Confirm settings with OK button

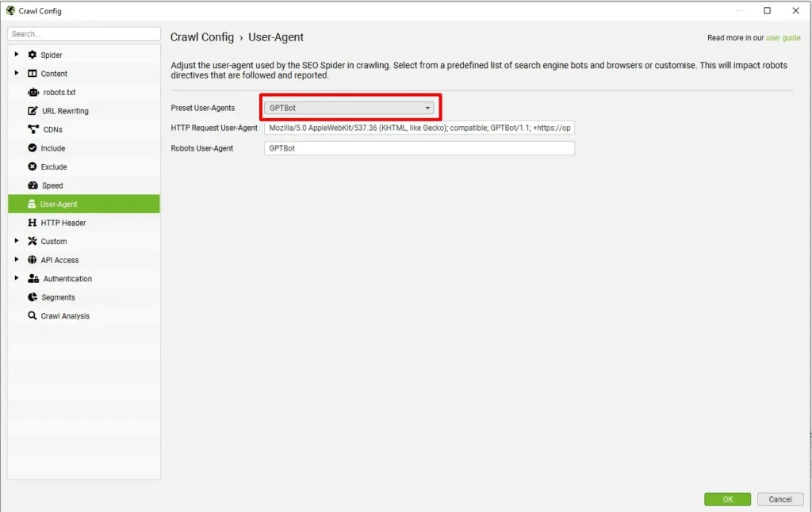727,499
